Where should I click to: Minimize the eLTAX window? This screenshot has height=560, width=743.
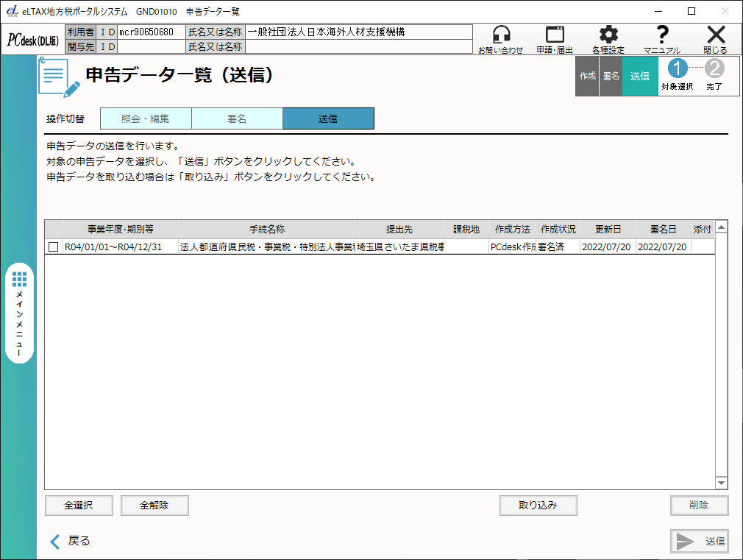(658, 11)
